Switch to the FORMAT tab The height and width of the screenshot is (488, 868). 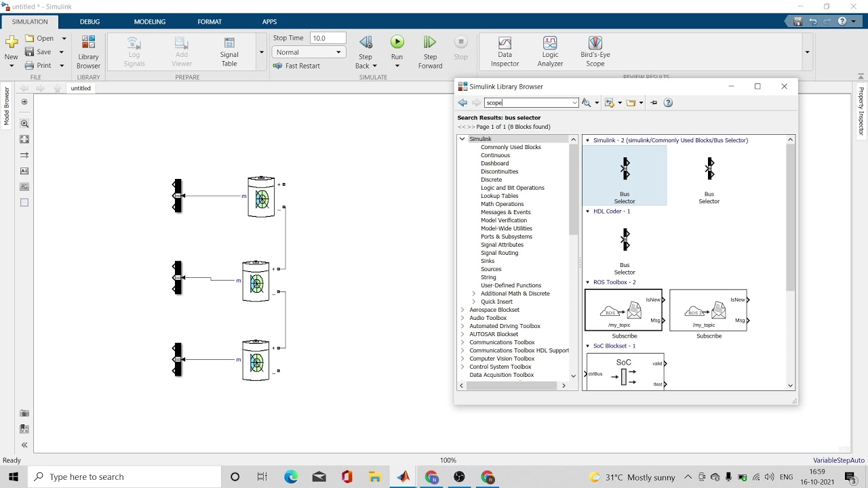[210, 22]
